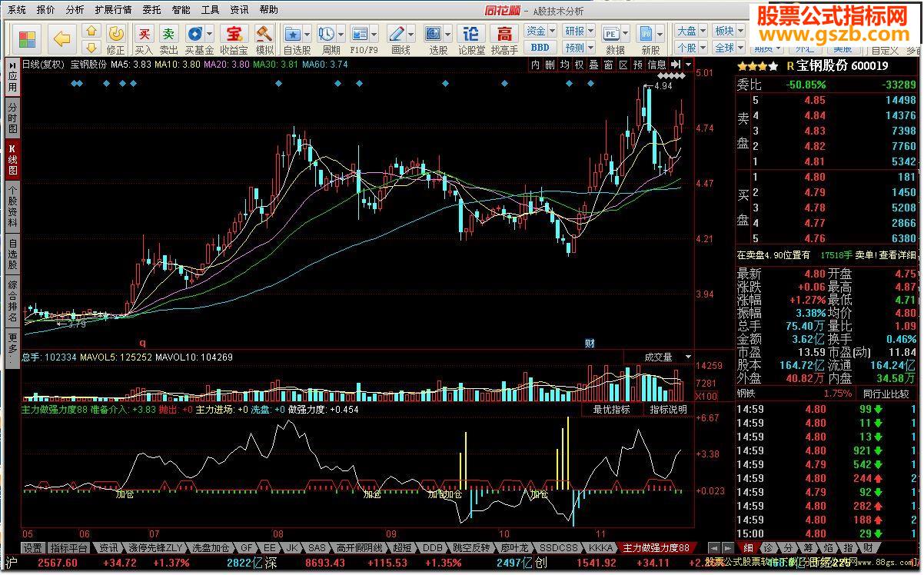Image resolution: width=924 pixels, height=575 pixels.
Task: Click the 最优指标 button
Action: (x=612, y=410)
